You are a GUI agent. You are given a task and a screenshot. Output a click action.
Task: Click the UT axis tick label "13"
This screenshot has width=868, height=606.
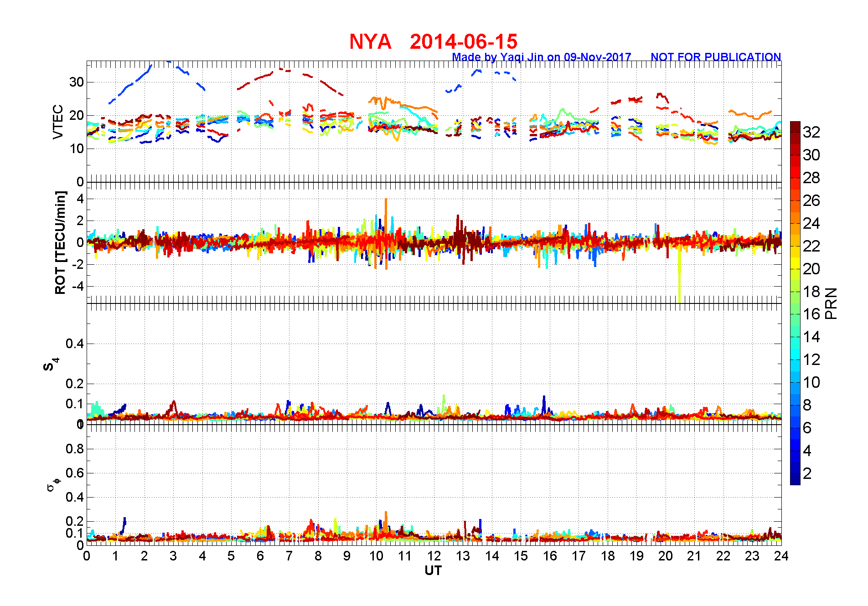click(x=463, y=556)
